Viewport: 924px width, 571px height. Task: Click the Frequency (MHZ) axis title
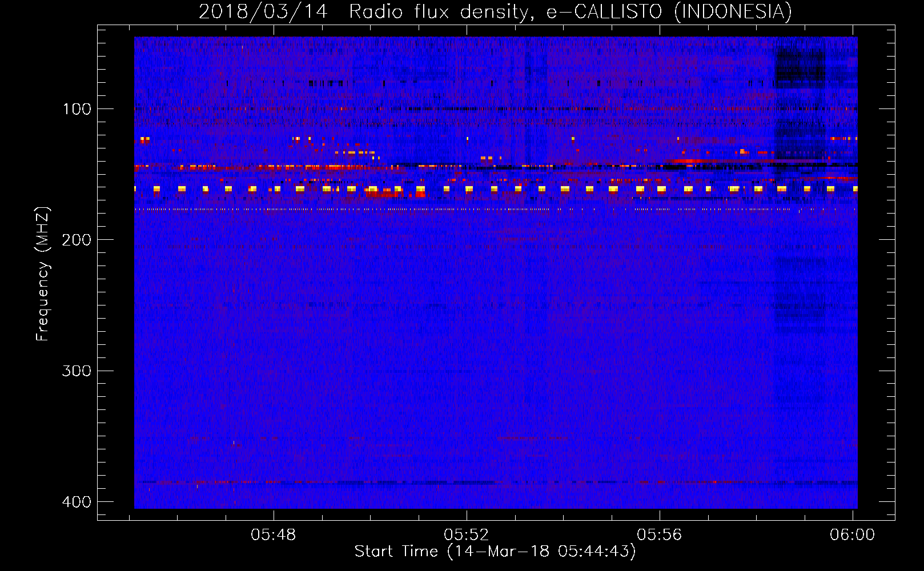[43, 274]
